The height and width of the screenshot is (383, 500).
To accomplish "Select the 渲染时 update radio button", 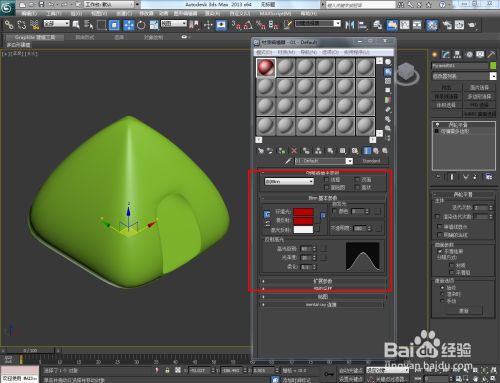I will pos(443,294).
